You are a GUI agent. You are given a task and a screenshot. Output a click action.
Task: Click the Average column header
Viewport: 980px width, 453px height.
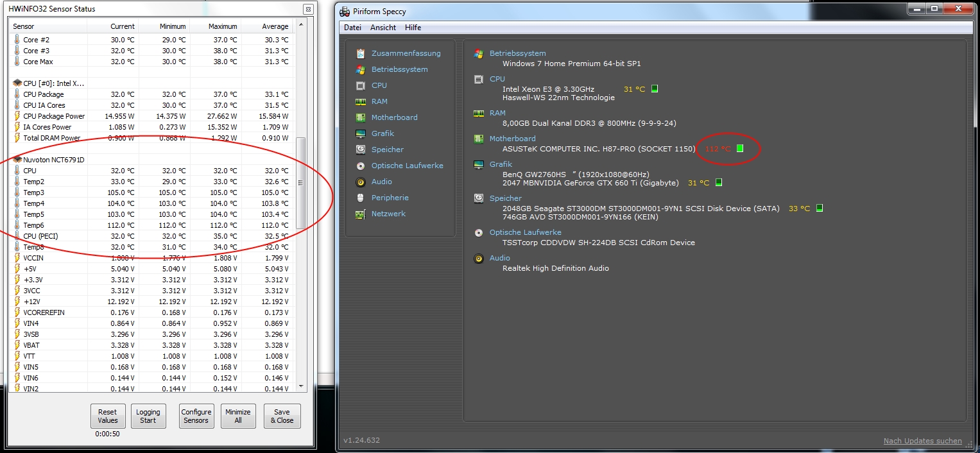click(x=267, y=26)
